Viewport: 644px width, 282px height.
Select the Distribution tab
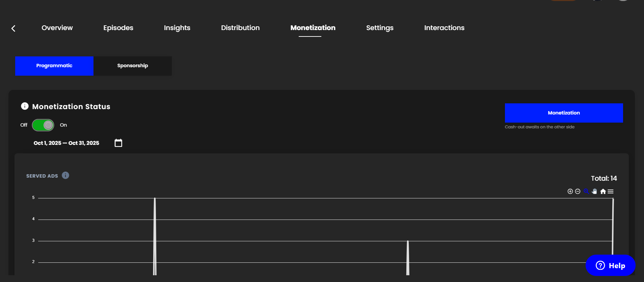coord(240,28)
